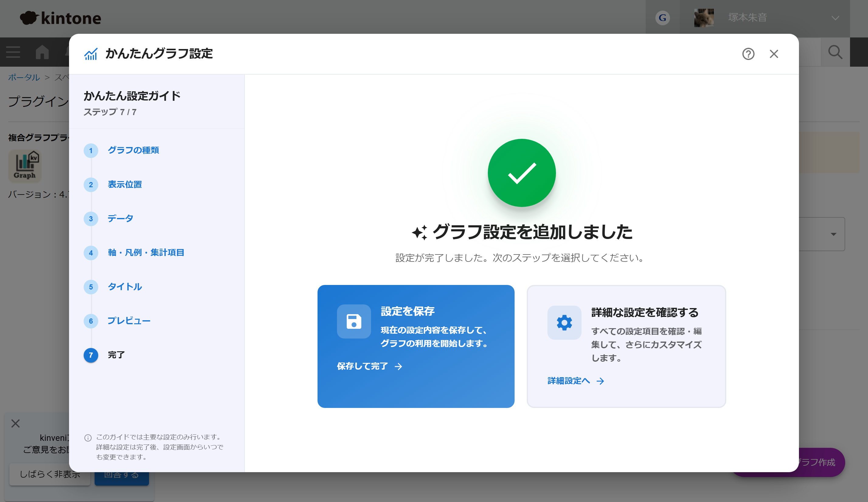Go to step 1 グラフの種類
Viewport: 868px width, 502px height.
click(133, 150)
